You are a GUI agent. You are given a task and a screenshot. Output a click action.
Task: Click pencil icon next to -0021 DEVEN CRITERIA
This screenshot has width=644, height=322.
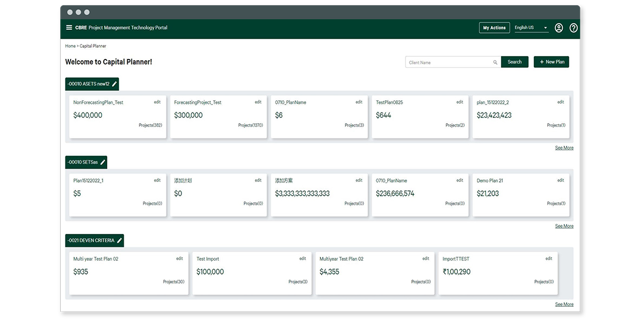coord(120,240)
